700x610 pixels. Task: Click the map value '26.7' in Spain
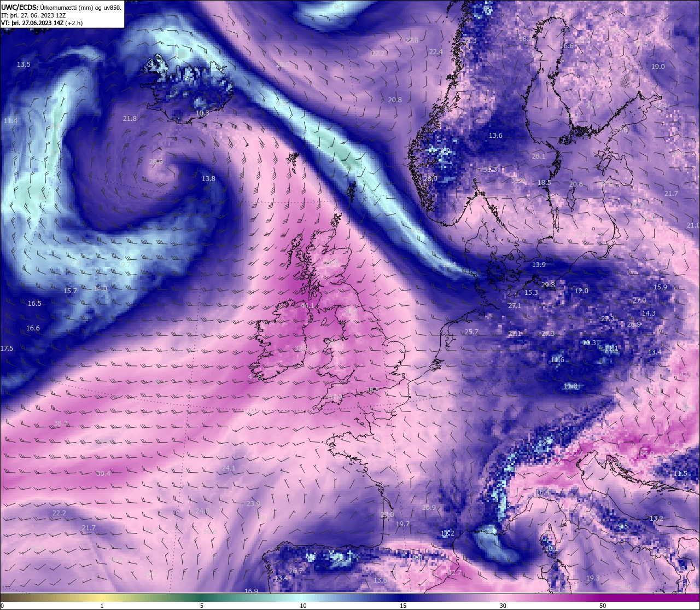[x=296, y=571]
